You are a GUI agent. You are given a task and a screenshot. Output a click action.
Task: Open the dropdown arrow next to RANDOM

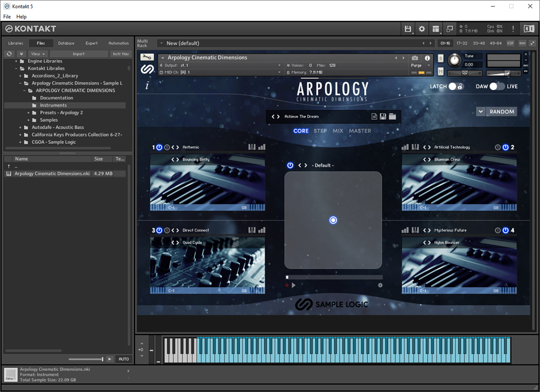pyautogui.click(x=481, y=111)
